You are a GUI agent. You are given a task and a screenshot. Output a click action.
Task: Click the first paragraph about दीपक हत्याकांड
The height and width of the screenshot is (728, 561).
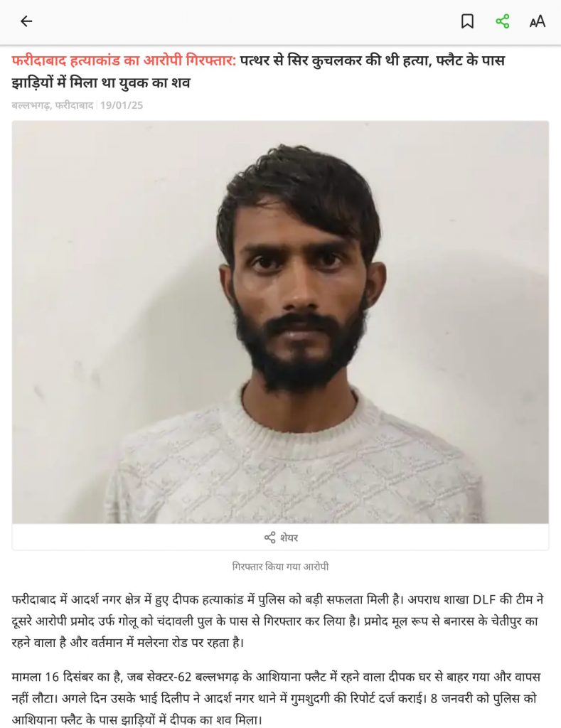277,621
